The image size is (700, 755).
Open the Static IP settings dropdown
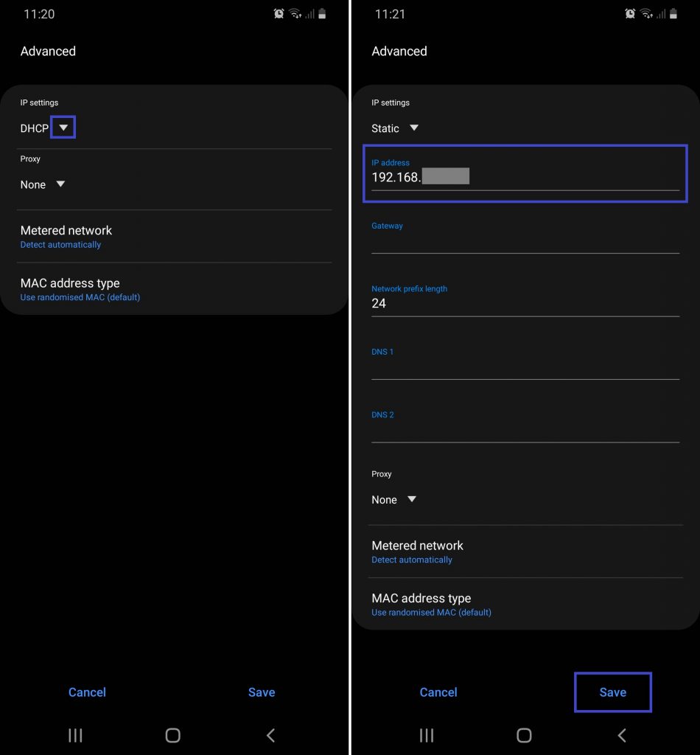click(413, 128)
